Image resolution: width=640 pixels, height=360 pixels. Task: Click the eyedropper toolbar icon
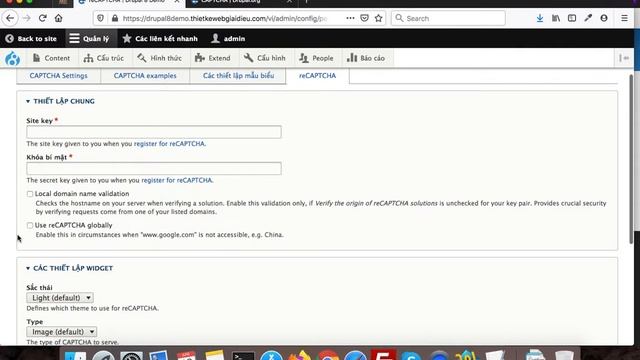pos(588,18)
